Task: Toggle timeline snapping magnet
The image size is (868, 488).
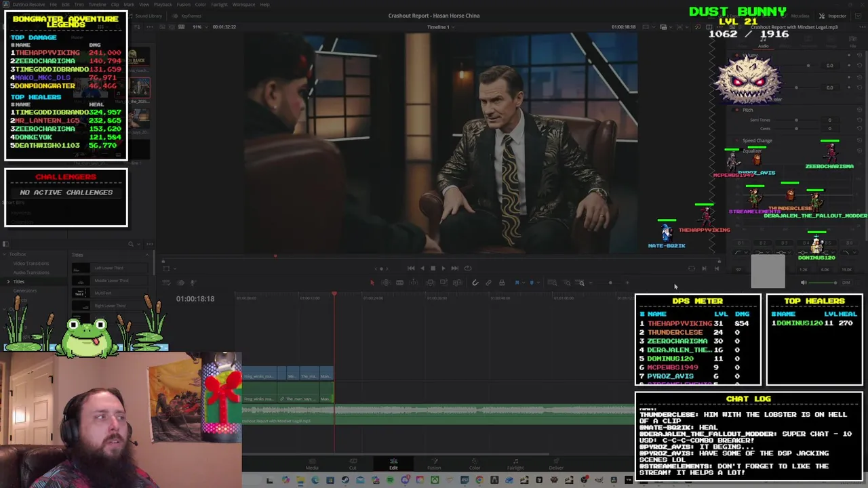Action: pos(475,283)
